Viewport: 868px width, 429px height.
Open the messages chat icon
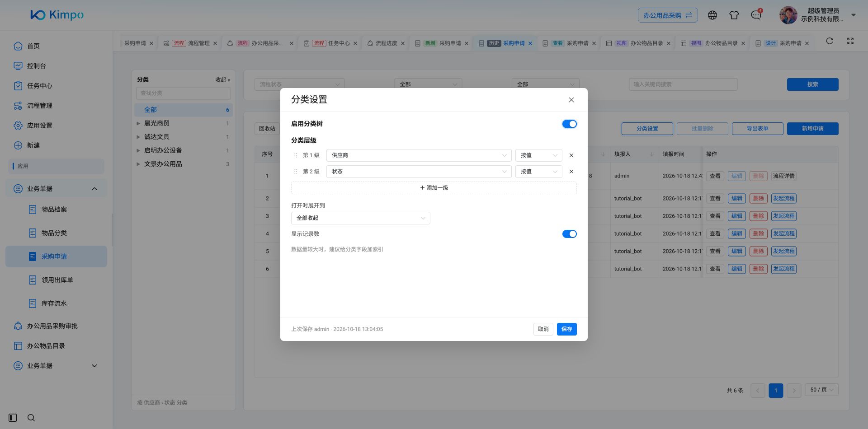point(756,15)
